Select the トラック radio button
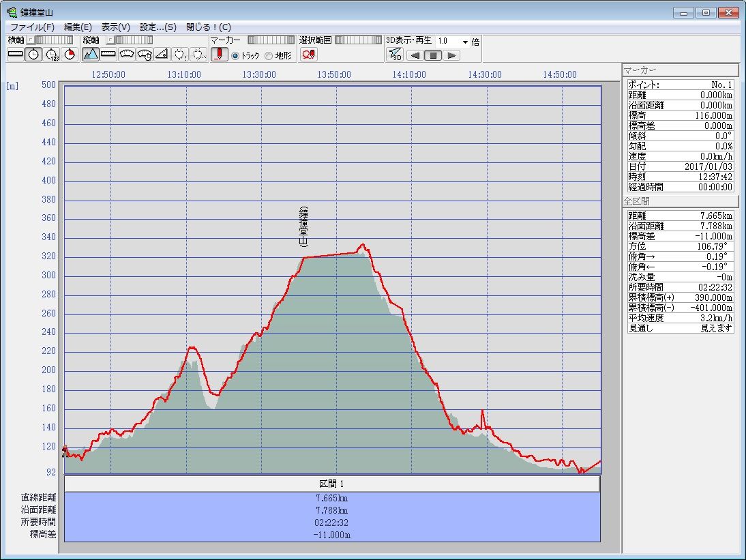The height and width of the screenshot is (560, 746). [235, 56]
